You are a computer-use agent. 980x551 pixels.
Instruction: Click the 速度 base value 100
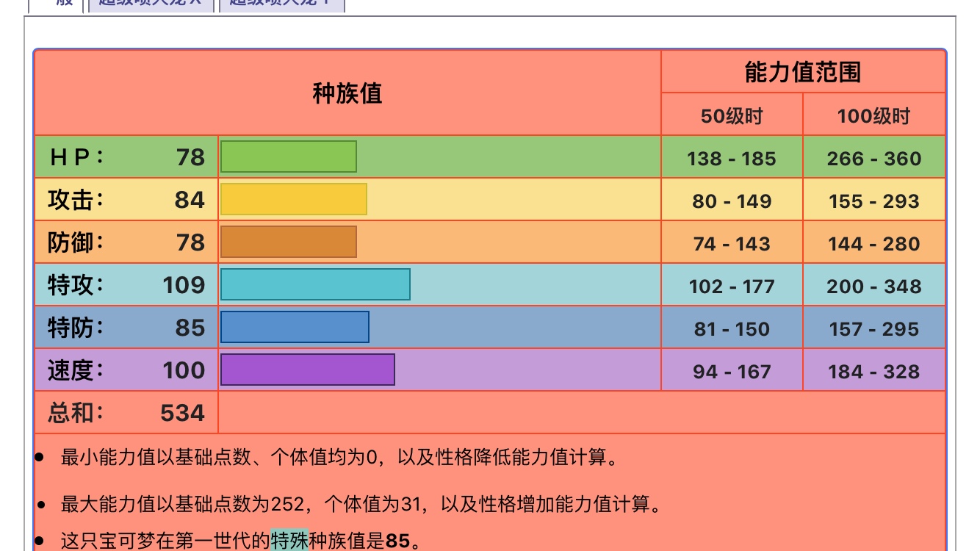coord(184,370)
